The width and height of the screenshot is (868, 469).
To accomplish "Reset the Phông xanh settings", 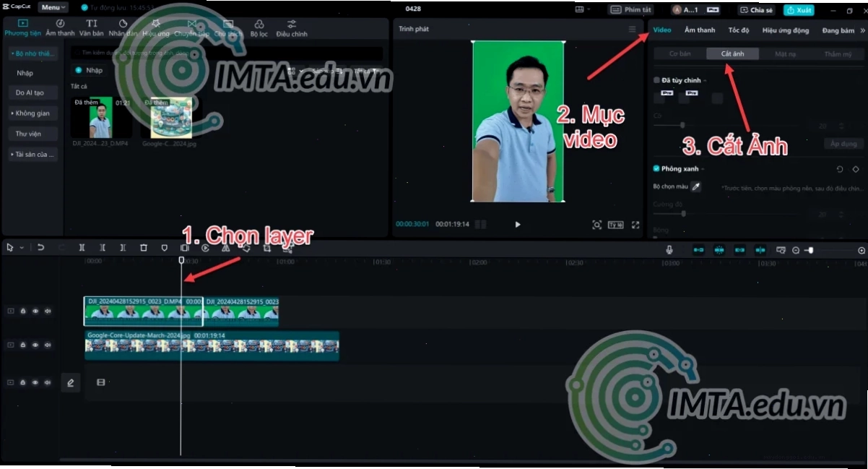I will point(839,169).
